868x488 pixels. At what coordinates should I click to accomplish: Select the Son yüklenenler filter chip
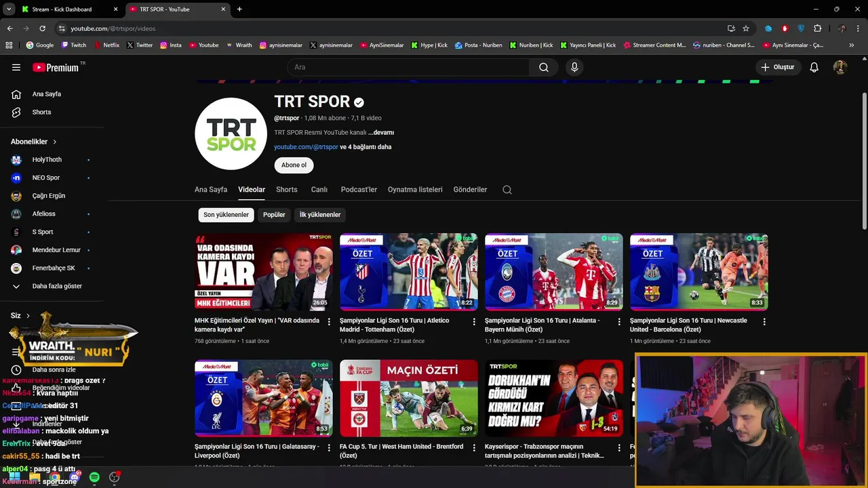click(226, 215)
